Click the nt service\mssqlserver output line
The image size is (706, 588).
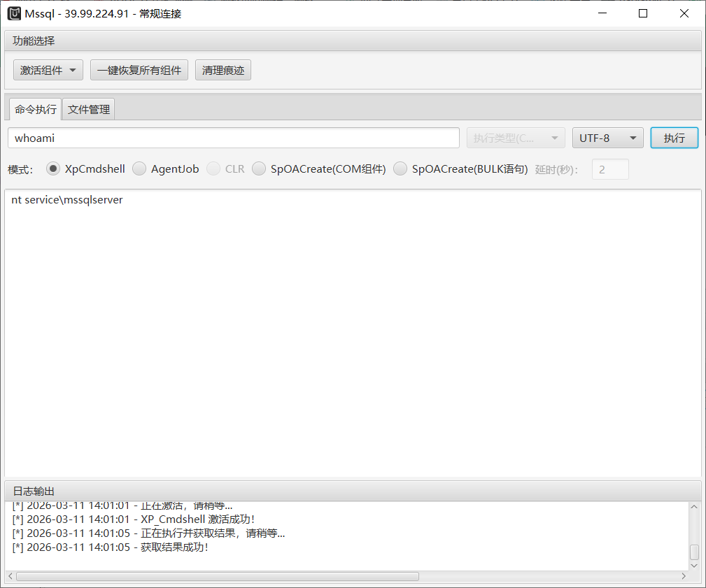[67, 199]
